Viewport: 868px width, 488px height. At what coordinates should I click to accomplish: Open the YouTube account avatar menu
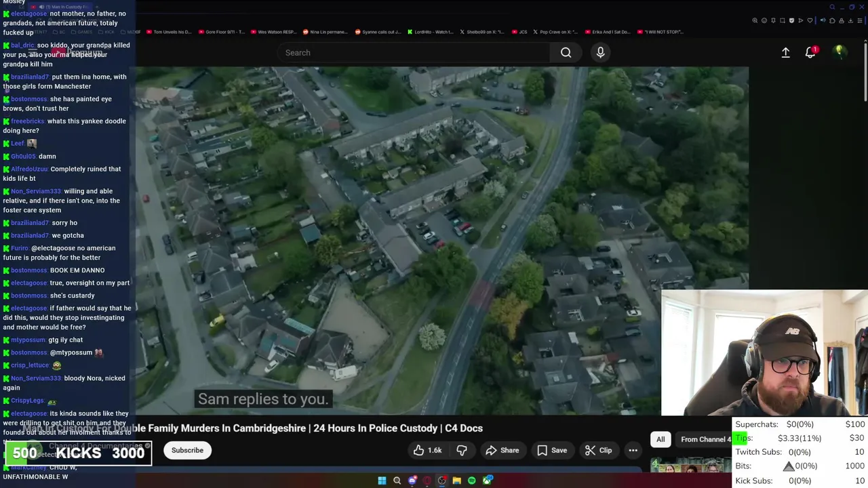click(840, 52)
